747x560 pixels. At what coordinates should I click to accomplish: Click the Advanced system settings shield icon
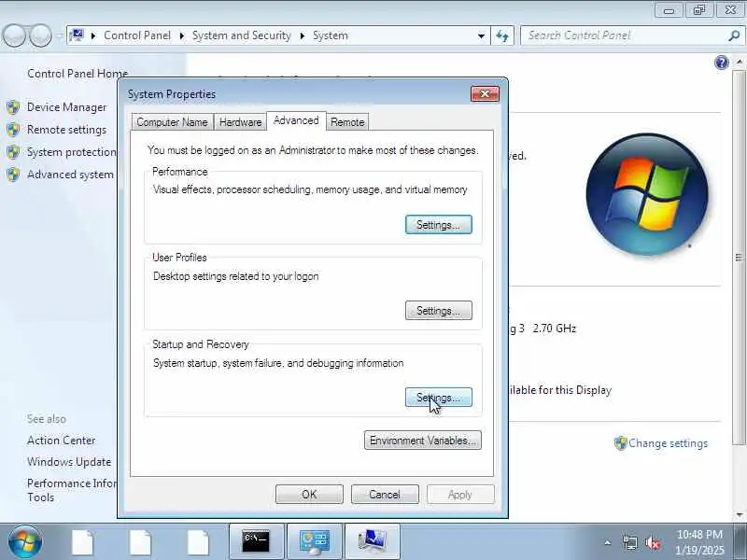click(13, 175)
